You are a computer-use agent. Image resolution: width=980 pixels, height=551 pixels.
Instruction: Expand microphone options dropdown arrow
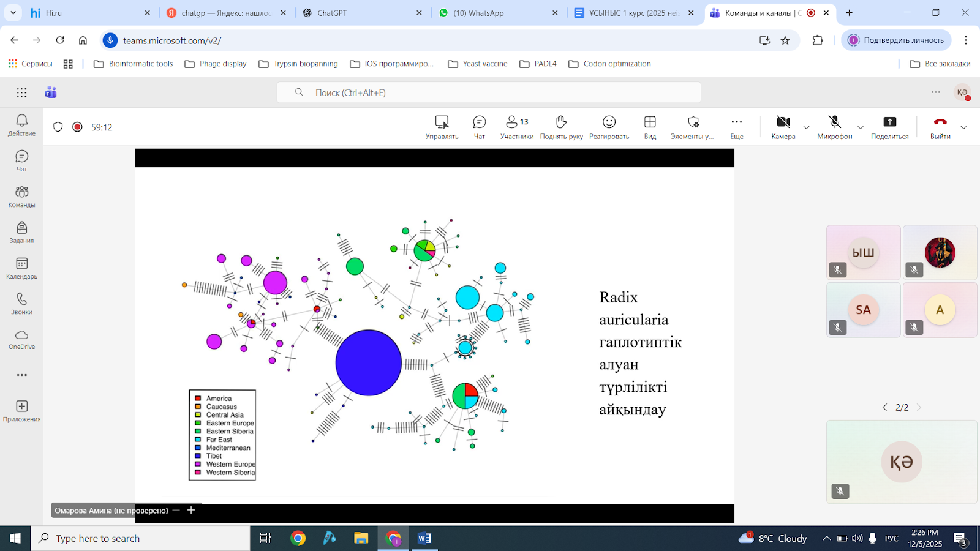[860, 127]
